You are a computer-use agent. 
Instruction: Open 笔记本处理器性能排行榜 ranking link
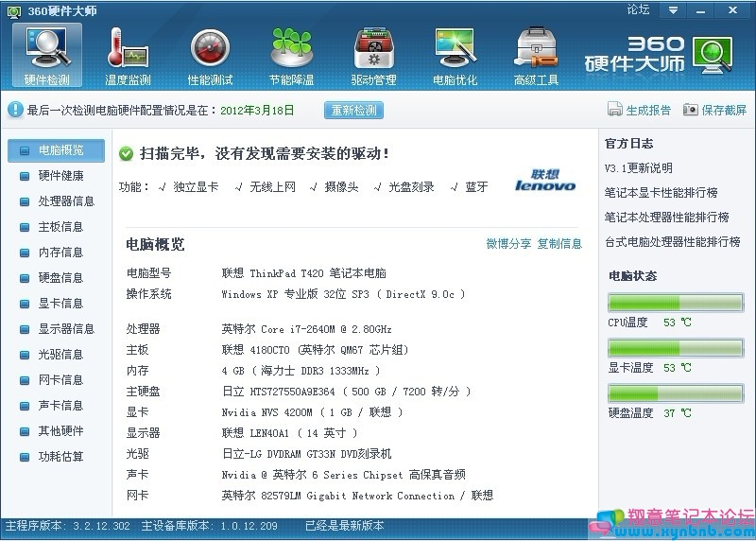coord(667,218)
